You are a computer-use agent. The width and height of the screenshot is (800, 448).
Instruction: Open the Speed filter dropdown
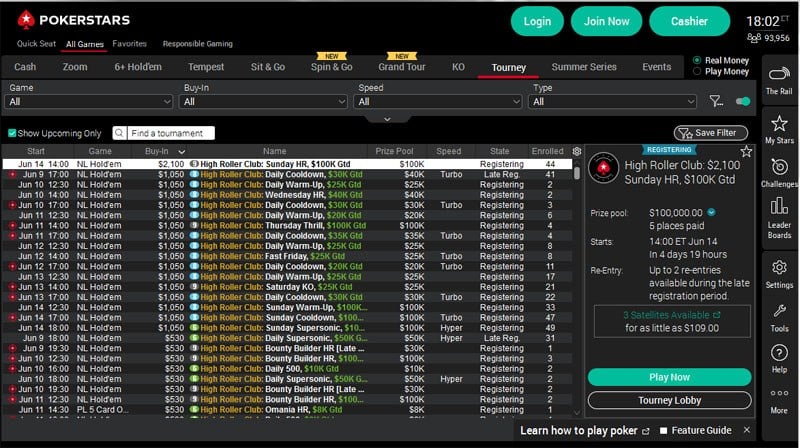coord(438,102)
